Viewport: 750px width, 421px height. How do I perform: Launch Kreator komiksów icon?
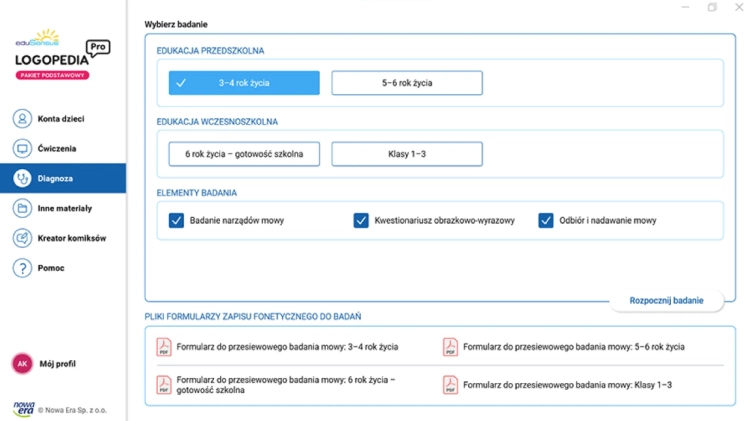[22, 238]
